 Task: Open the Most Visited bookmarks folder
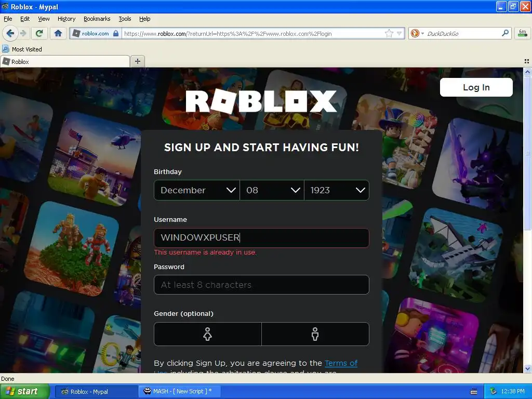tap(22, 49)
